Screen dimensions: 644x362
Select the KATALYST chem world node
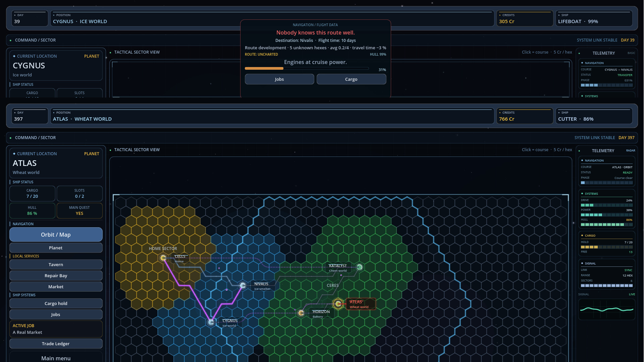pyautogui.click(x=360, y=267)
